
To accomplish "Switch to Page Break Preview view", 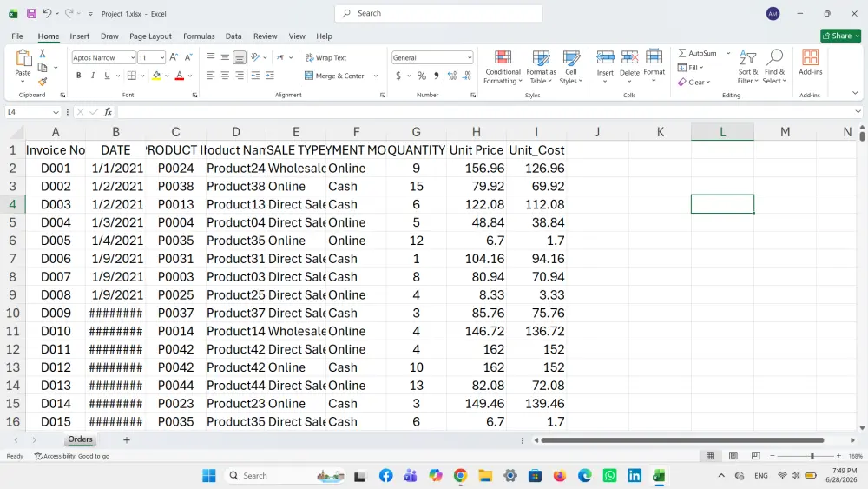I will click(x=756, y=456).
